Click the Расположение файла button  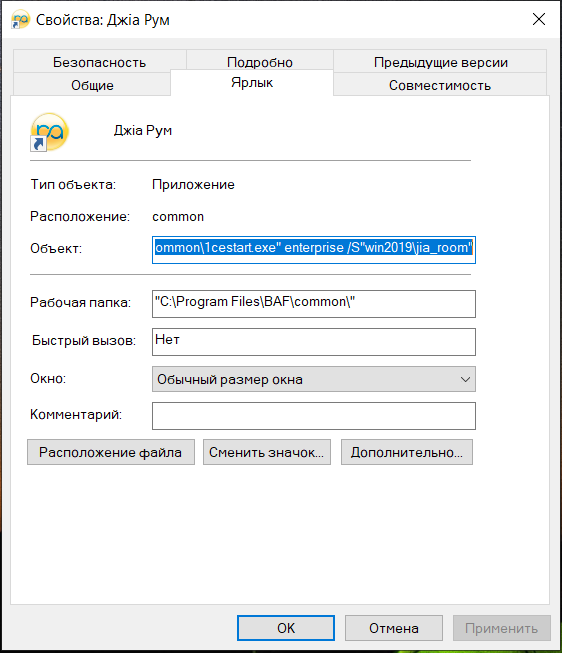(x=111, y=452)
